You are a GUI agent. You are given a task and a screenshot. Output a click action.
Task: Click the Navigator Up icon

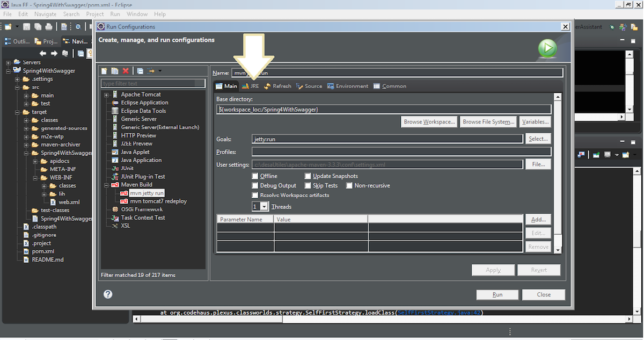click(x=65, y=53)
